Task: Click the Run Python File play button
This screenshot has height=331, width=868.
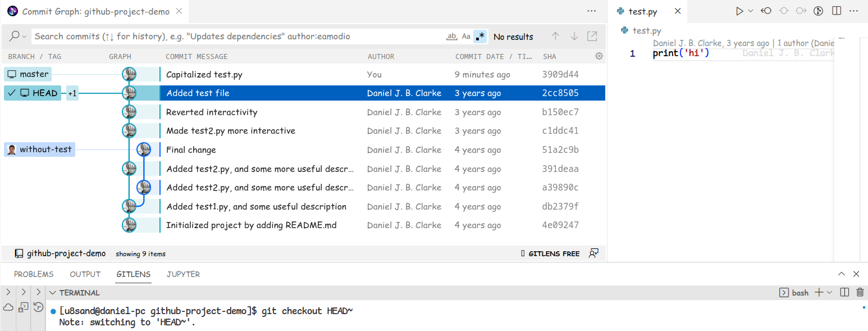Action: coord(739,11)
